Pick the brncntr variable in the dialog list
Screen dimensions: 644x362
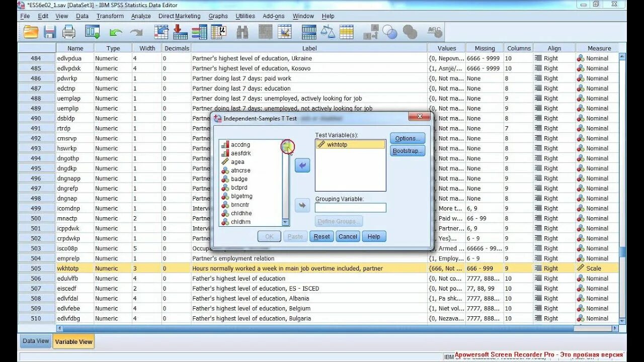pyautogui.click(x=240, y=205)
